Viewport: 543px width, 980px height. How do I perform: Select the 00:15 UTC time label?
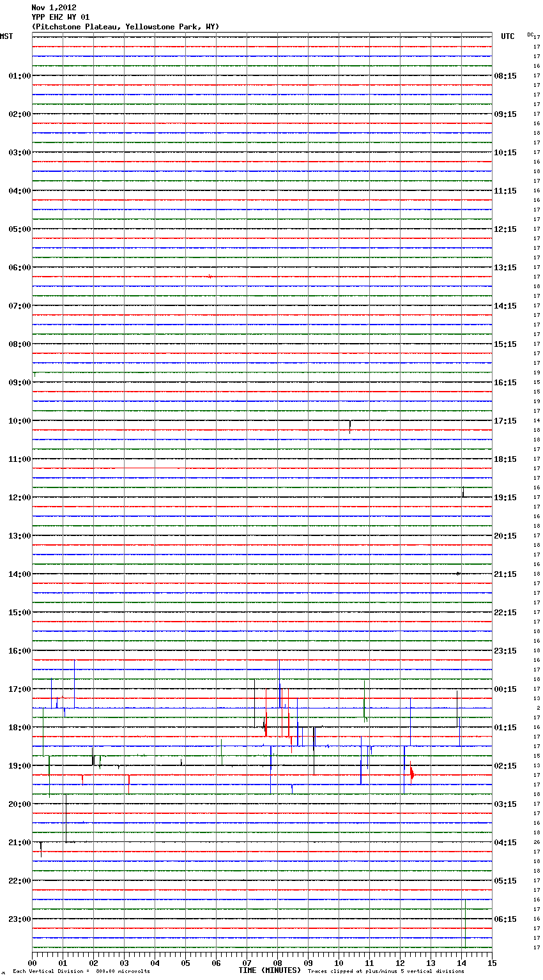505,689
